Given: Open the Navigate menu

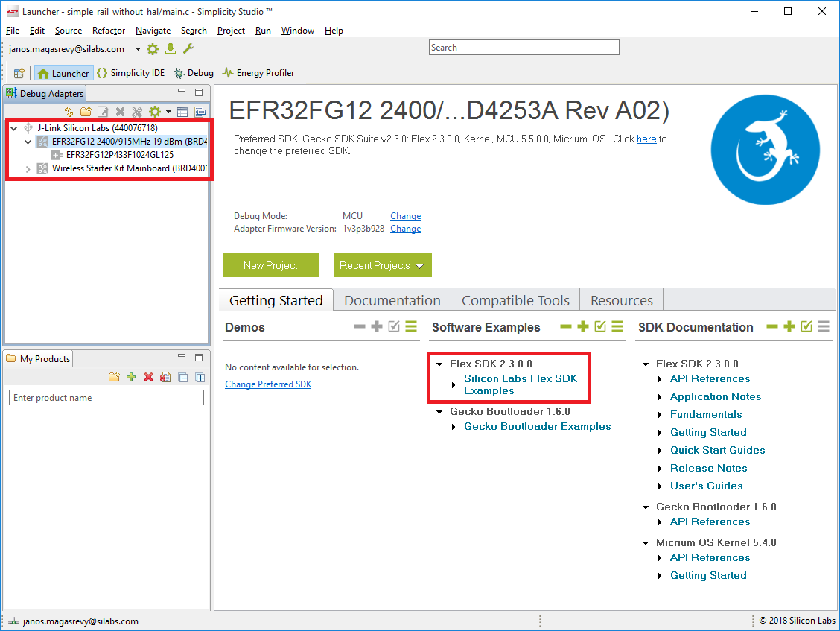Looking at the screenshot, I should click(x=153, y=31).
